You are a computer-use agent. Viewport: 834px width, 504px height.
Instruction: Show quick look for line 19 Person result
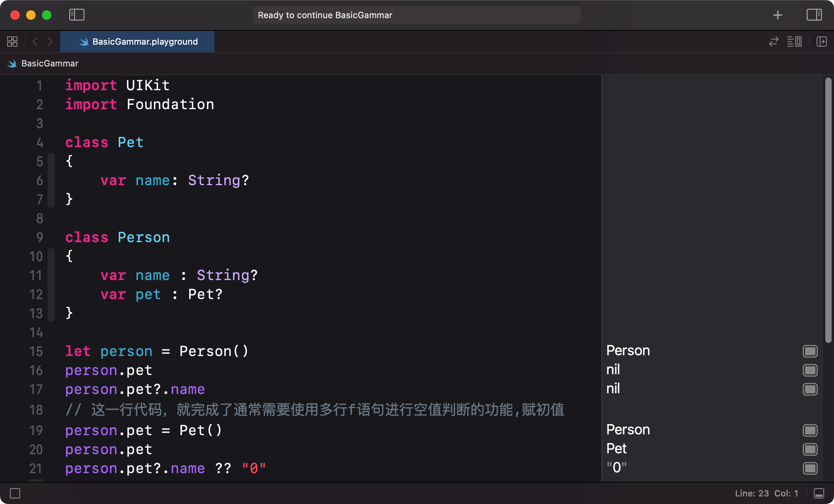(x=810, y=430)
